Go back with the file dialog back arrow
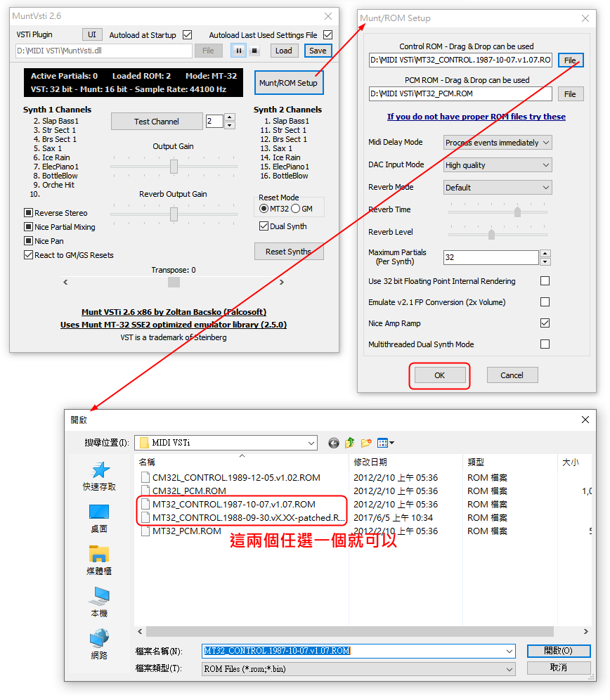 (x=334, y=443)
